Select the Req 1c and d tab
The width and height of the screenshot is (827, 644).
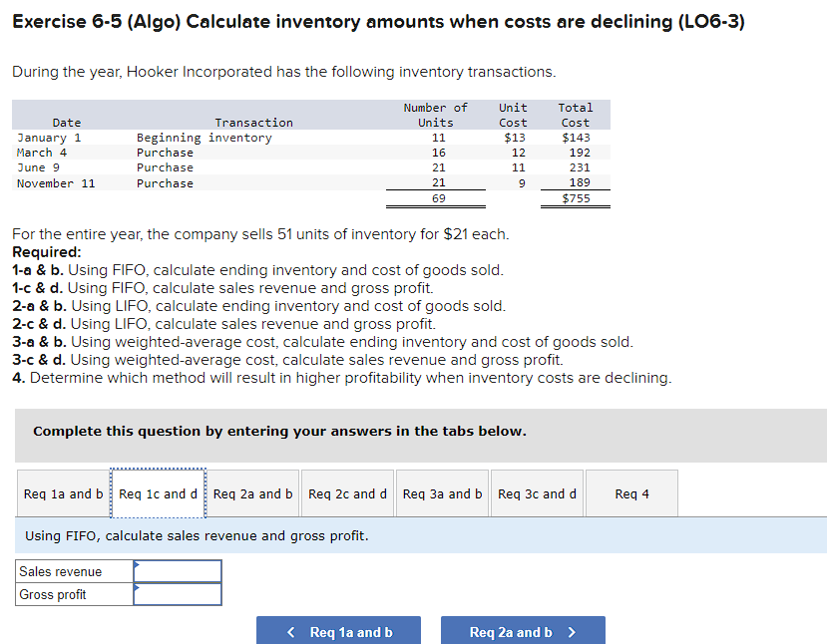pos(157,492)
